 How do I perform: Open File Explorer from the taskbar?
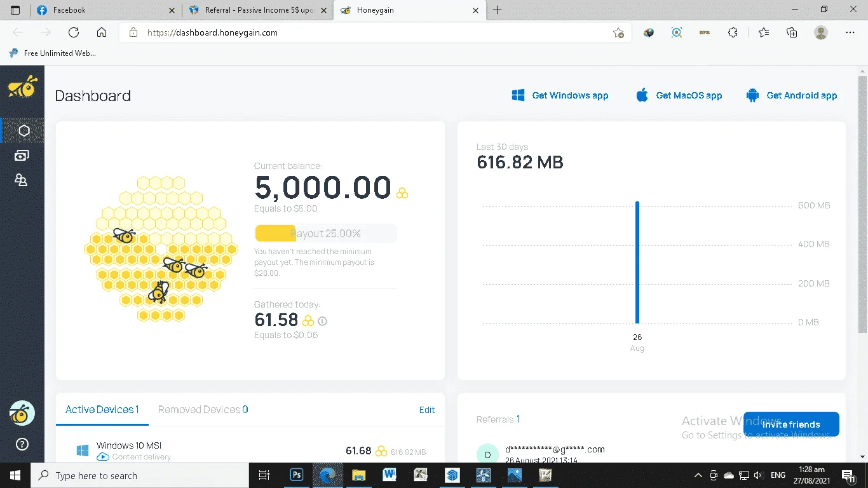tap(359, 475)
